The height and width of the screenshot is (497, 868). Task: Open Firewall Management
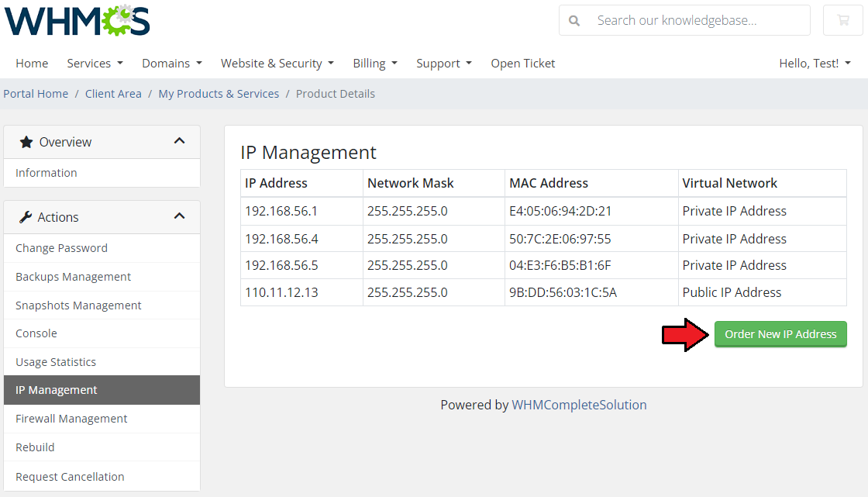(102, 419)
